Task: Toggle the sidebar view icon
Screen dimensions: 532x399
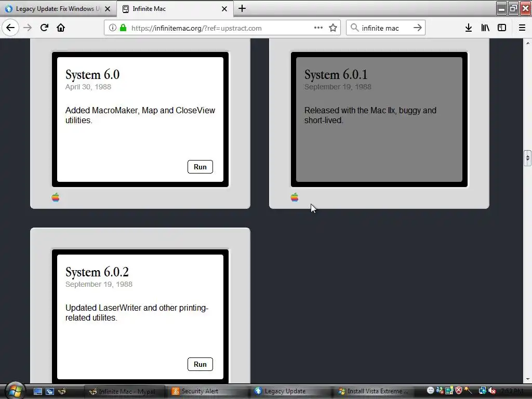Action: click(x=502, y=28)
